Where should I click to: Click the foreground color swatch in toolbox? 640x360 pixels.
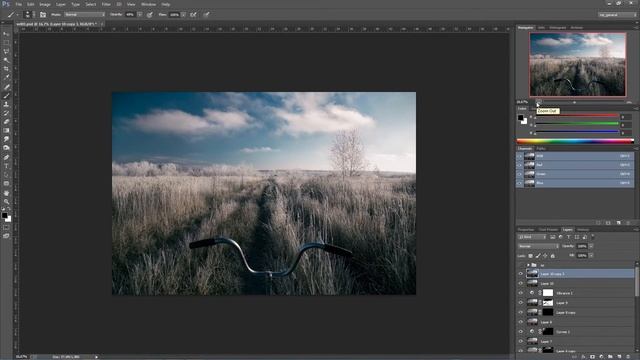[x=4, y=215]
